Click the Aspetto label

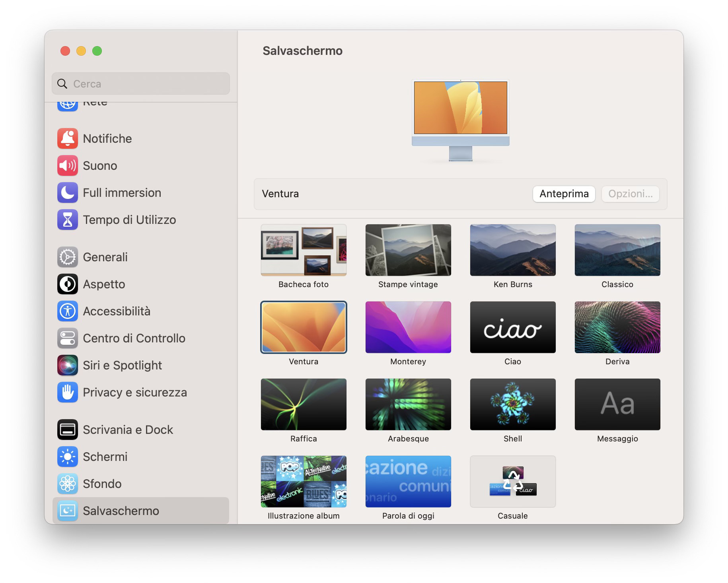coord(104,284)
